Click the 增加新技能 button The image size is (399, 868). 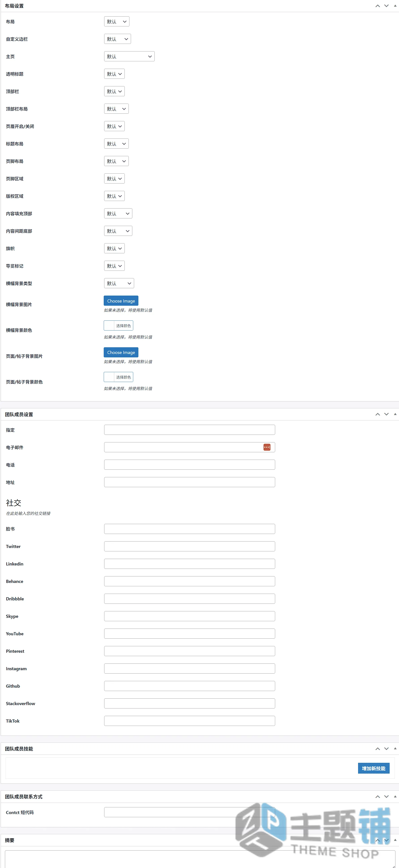(x=374, y=768)
